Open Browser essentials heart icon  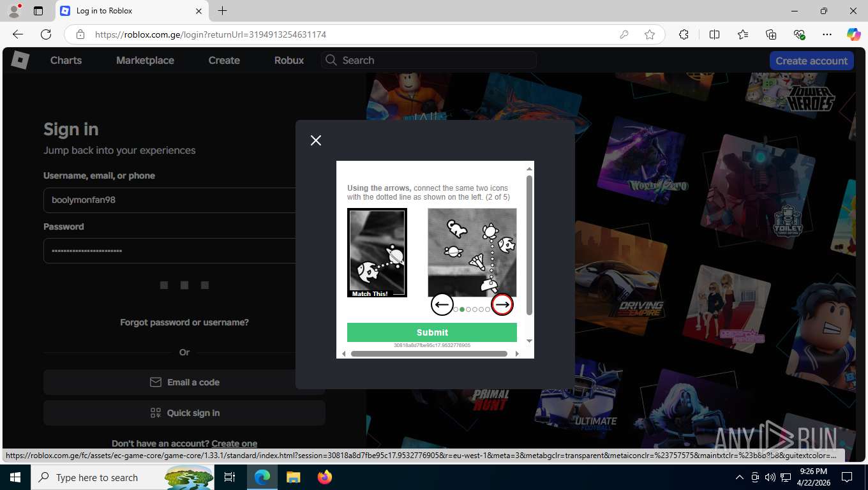(x=799, y=34)
